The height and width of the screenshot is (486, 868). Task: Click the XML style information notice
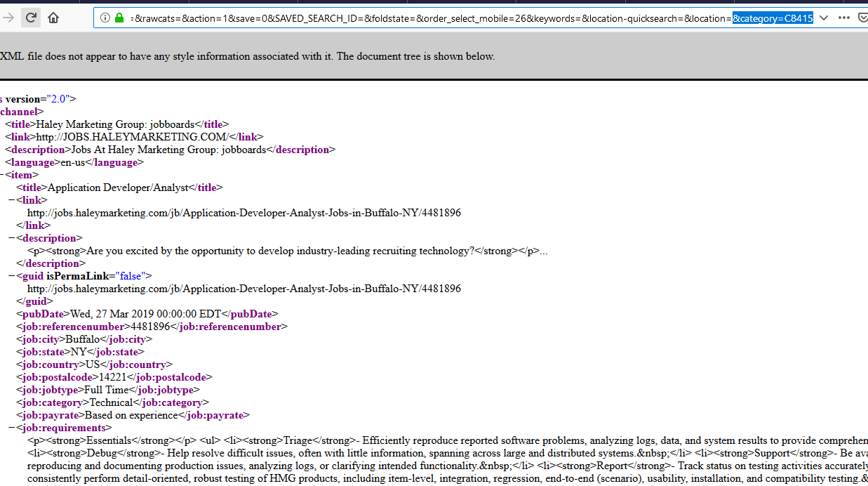point(248,56)
